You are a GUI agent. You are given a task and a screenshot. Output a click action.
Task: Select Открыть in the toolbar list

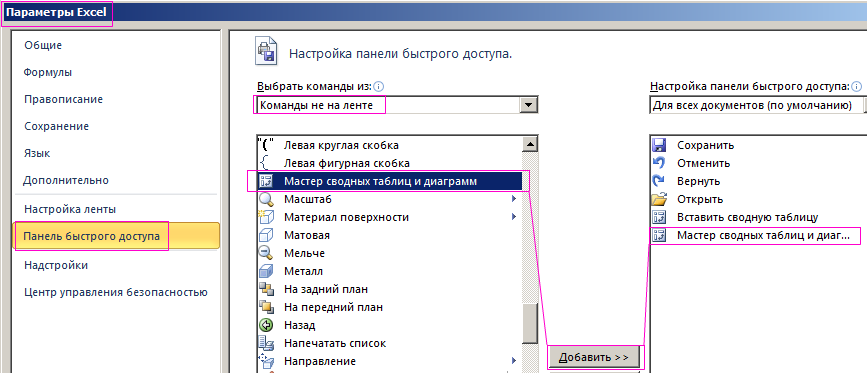(759, 199)
